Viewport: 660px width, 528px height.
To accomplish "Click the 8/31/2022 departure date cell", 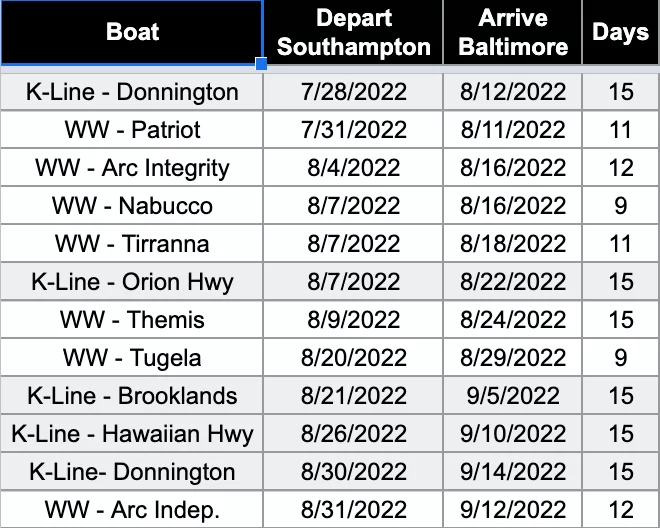I will point(353,510).
